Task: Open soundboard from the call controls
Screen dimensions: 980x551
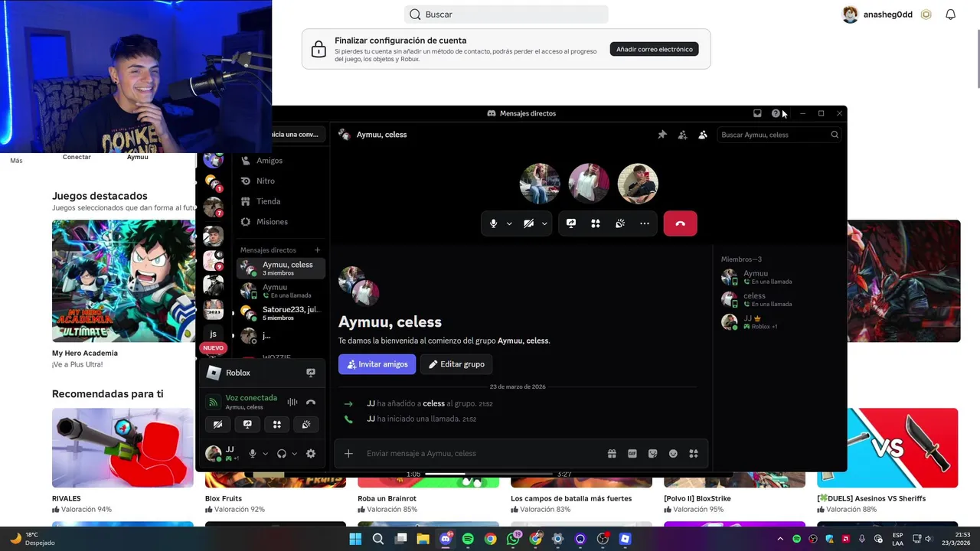Action: (x=620, y=223)
